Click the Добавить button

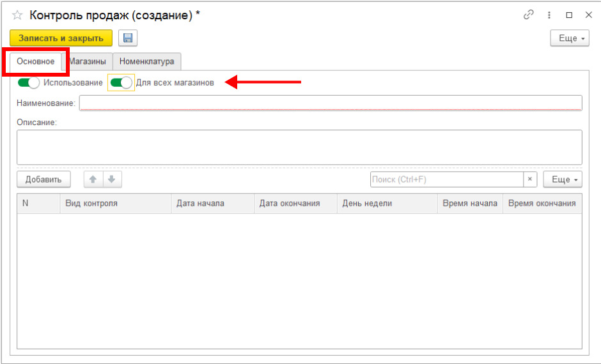(43, 179)
